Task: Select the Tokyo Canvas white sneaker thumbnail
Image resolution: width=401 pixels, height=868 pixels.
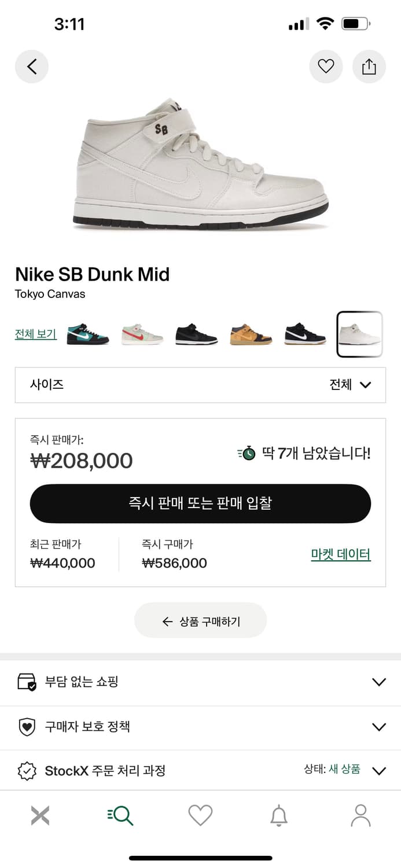Action: (x=359, y=333)
